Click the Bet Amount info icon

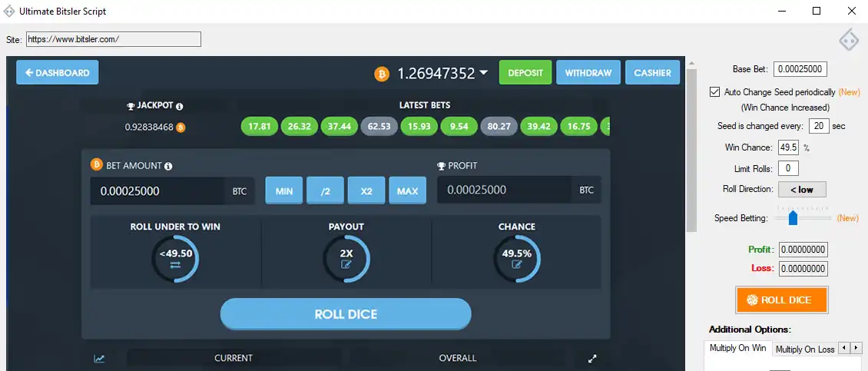(168, 166)
